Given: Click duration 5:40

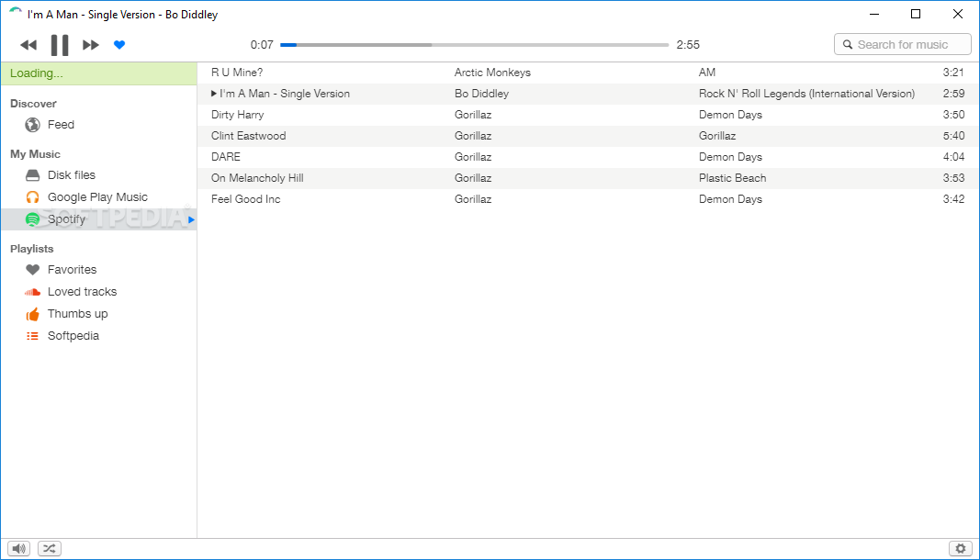Looking at the screenshot, I should [x=953, y=136].
